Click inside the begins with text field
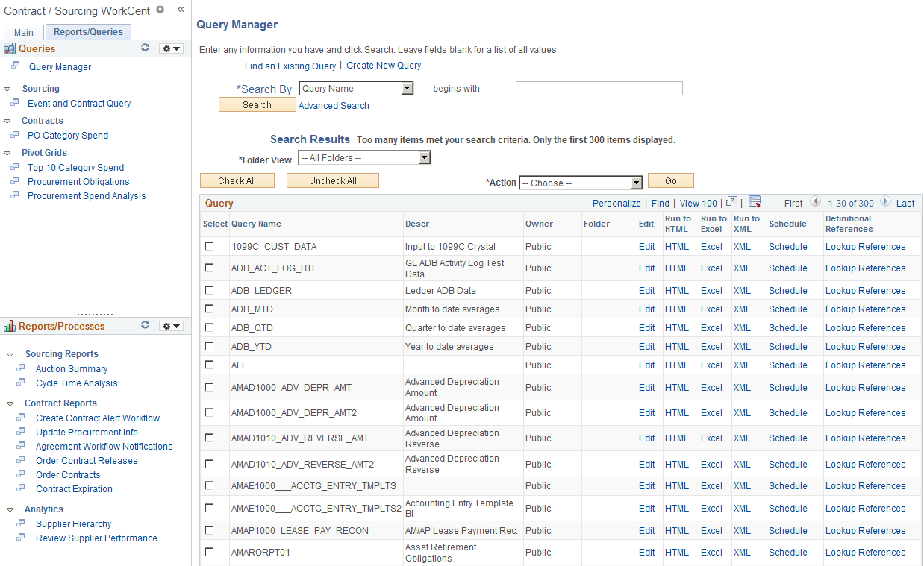The height and width of the screenshot is (566, 924). coord(599,88)
